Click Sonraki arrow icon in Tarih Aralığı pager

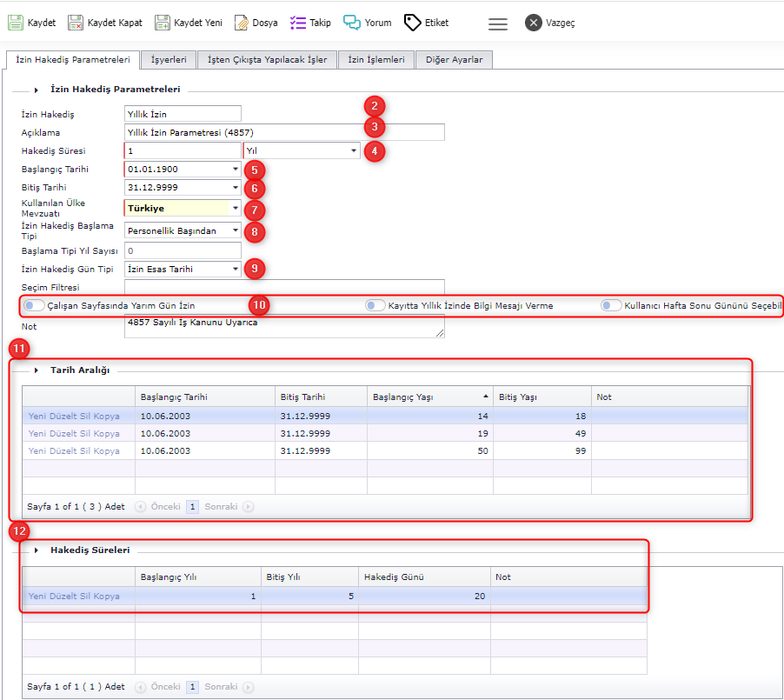(248, 507)
